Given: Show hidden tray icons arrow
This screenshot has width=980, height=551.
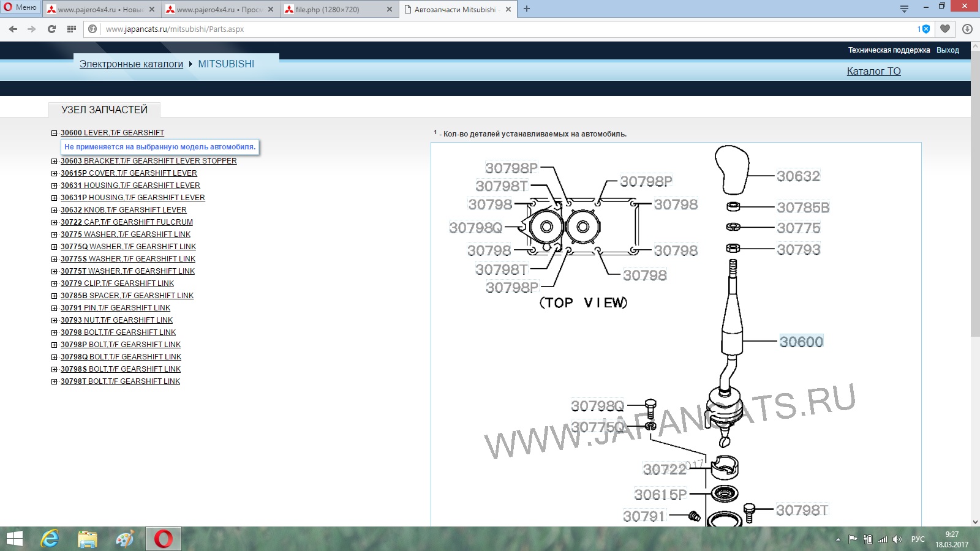Looking at the screenshot, I should (837, 539).
